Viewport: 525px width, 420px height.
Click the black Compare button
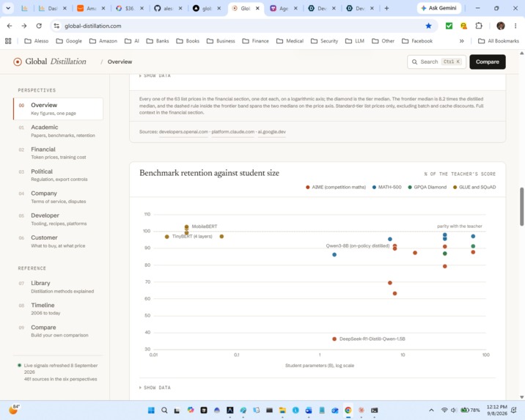[x=488, y=62]
